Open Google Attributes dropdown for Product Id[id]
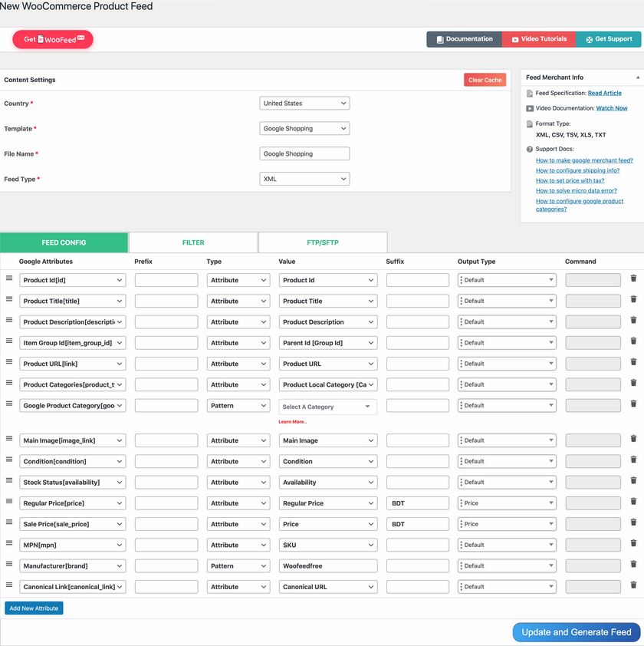 pyautogui.click(x=73, y=280)
